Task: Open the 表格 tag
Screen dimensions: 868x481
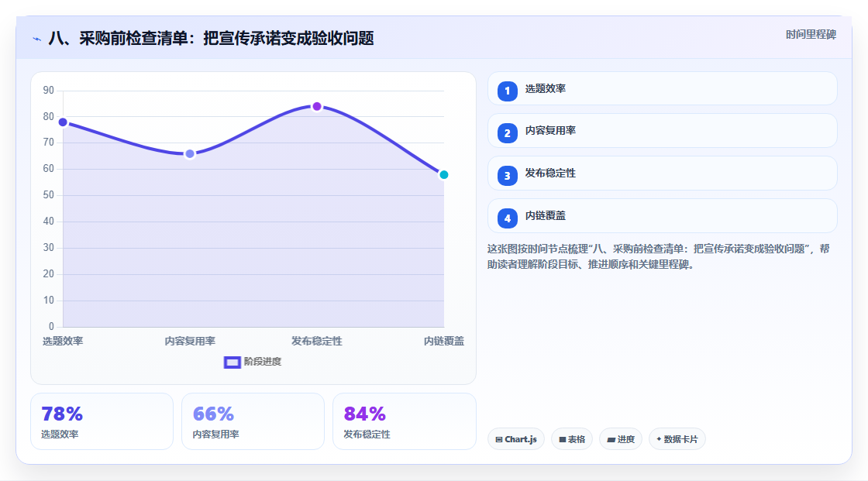Action: coord(572,439)
